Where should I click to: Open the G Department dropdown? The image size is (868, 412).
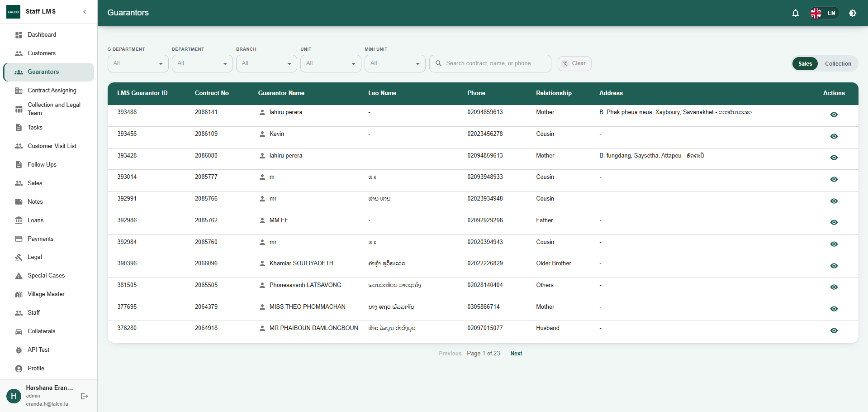[x=138, y=63]
